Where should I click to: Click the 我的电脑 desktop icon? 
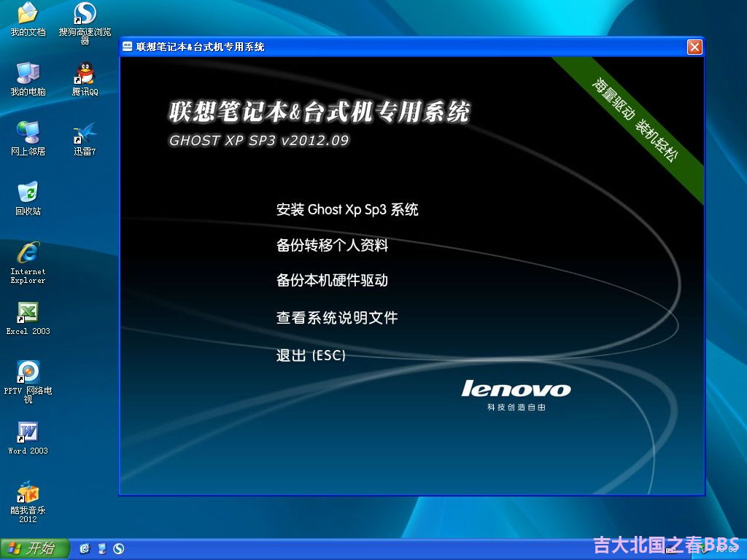point(28,79)
